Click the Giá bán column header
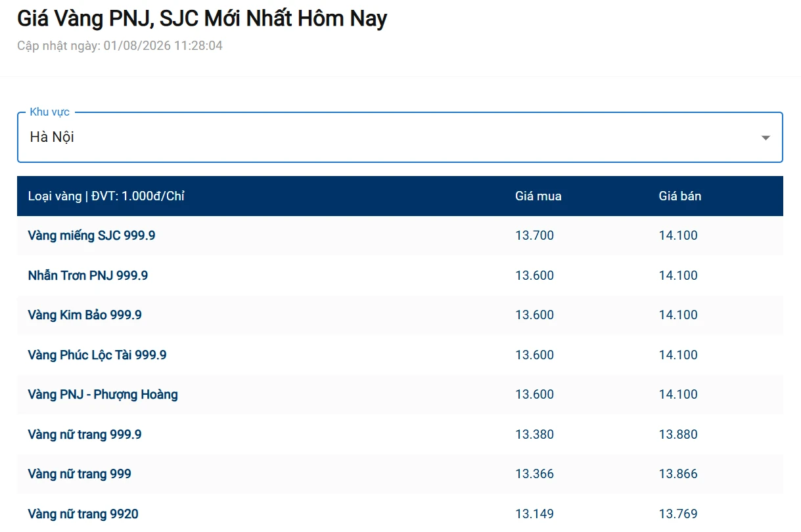 [x=680, y=196]
